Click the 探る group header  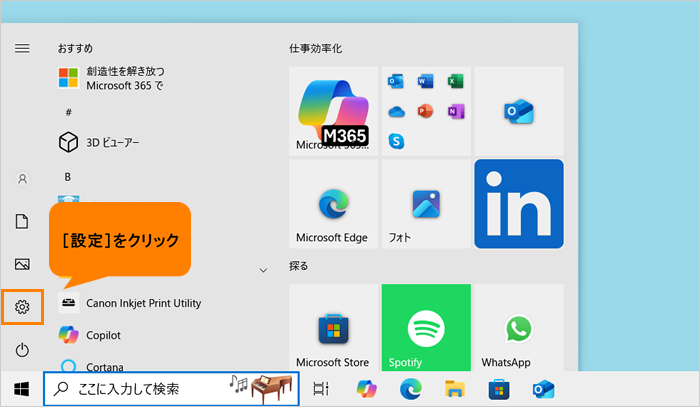pyautogui.click(x=299, y=266)
